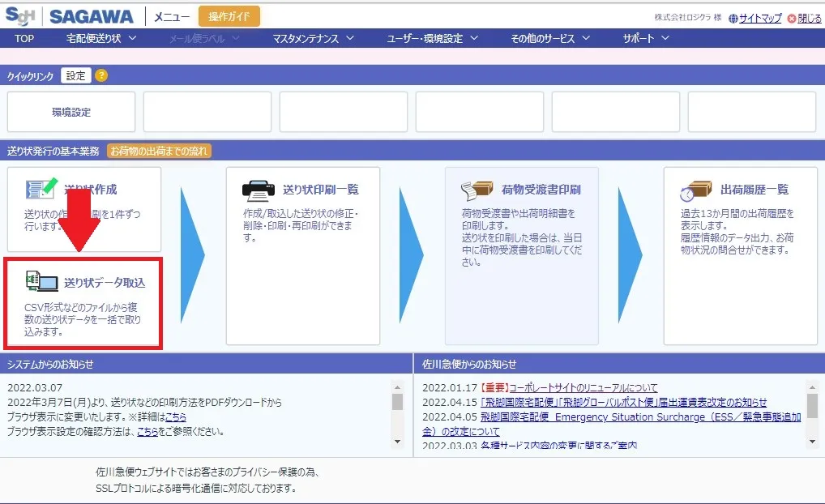
Task: Click the お荷物の出荷までの流れ button
Action: (159, 151)
